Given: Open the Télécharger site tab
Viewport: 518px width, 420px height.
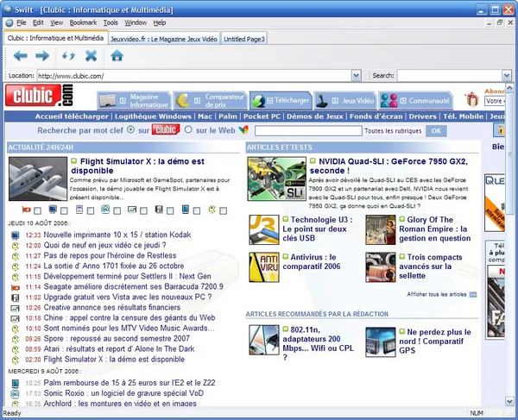Looking at the screenshot, I should (281, 100).
